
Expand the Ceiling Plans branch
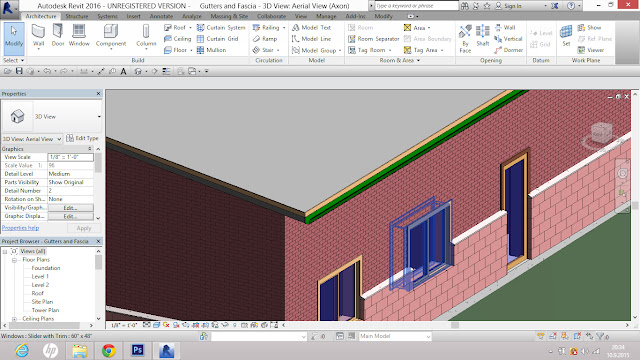[x=14, y=319]
